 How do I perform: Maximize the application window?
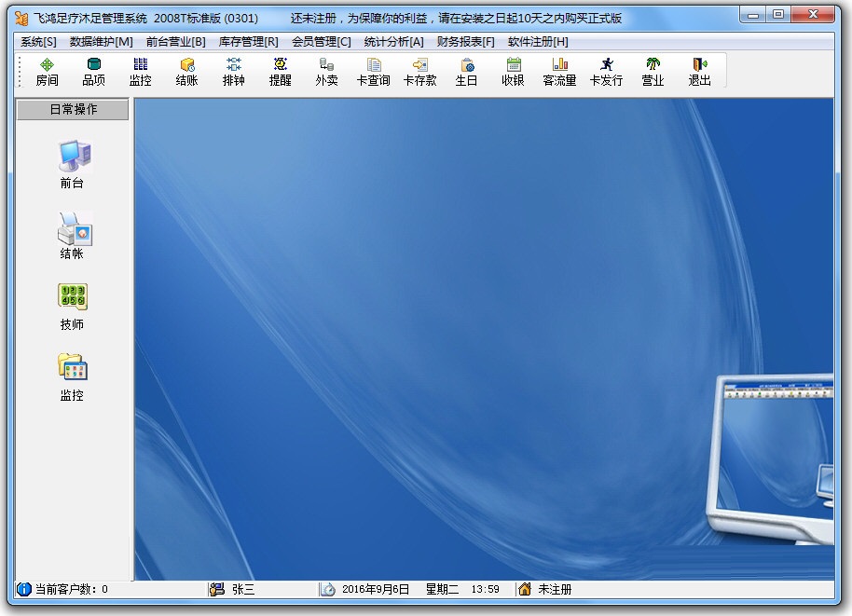point(778,15)
